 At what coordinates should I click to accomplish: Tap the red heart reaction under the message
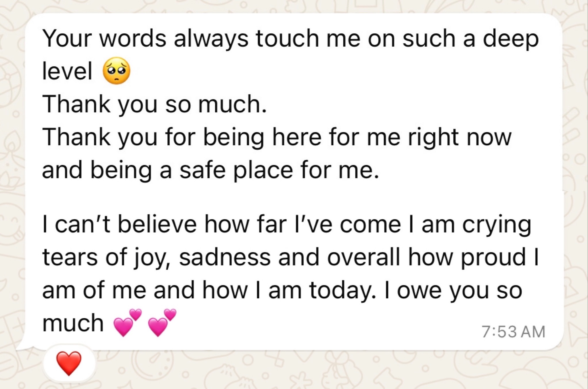pyautogui.click(x=69, y=363)
